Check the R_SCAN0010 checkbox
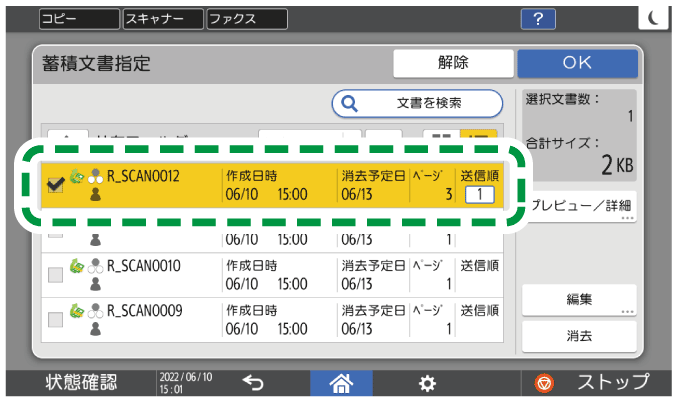The height and width of the screenshot is (400, 675). [56, 275]
